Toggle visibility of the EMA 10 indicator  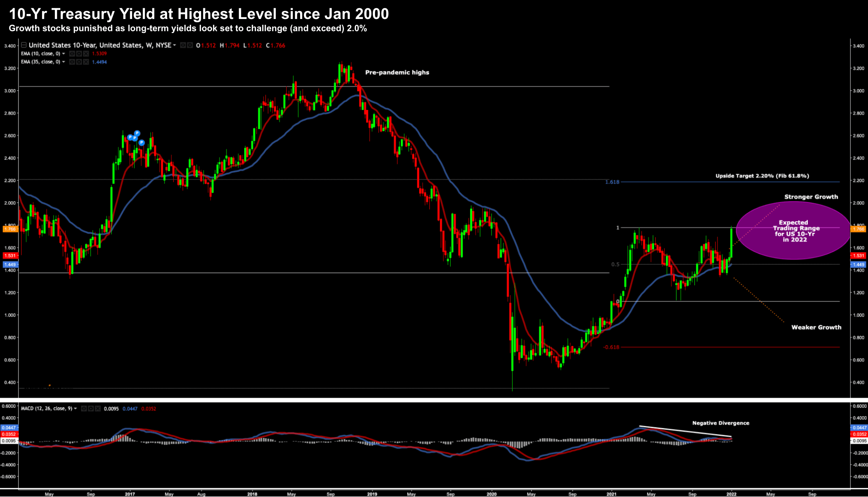tap(72, 53)
